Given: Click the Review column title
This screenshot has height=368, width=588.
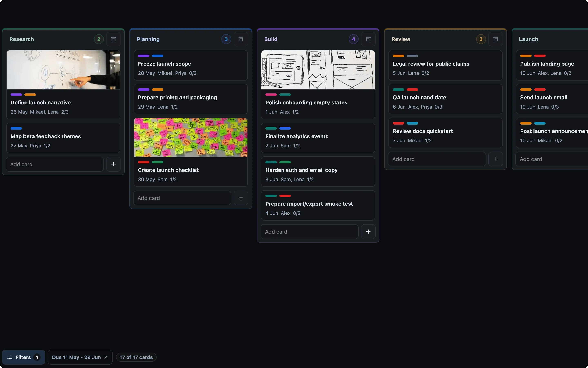Looking at the screenshot, I should click(x=401, y=39).
